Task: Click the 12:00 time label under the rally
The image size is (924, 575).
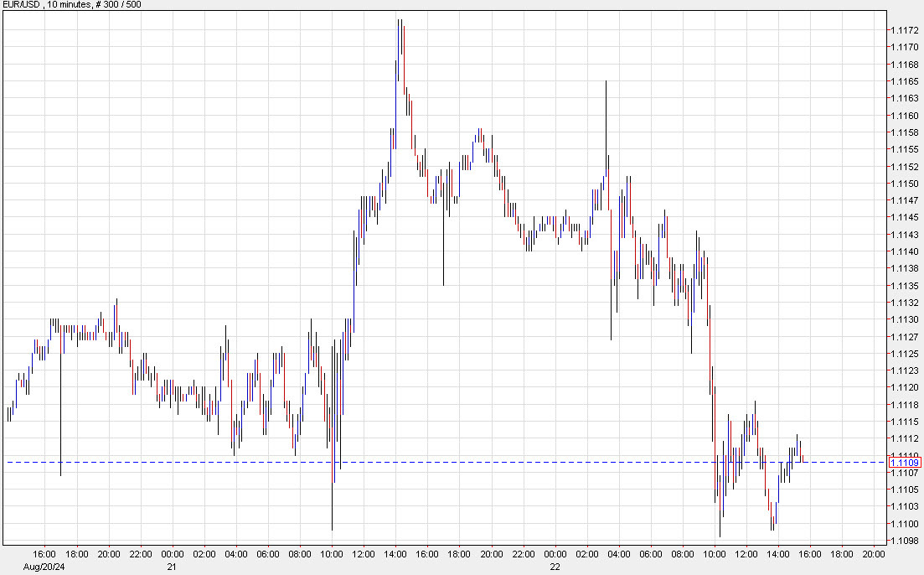Action: pyautogui.click(x=363, y=554)
